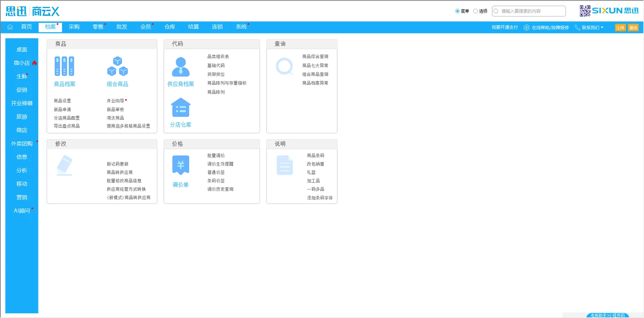Screen dimensions: 644x318
Task: Open 助记码更新 link
Action: (118, 164)
